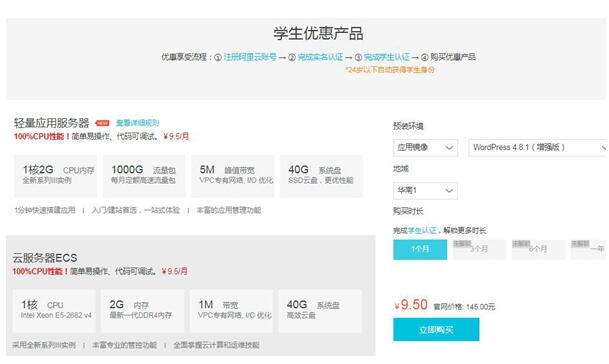The image size is (609, 364).
Task: Click the 购买优惠产品 step text
Action: tap(453, 57)
